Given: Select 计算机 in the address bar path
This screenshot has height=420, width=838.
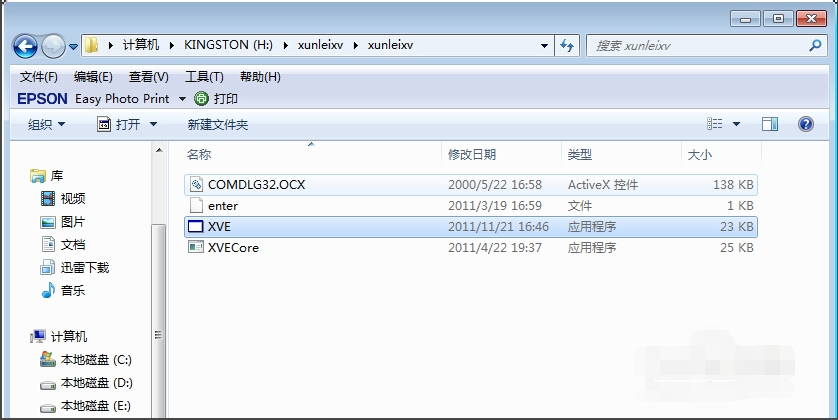Looking at the screenshot, I should tap(141, 45).
